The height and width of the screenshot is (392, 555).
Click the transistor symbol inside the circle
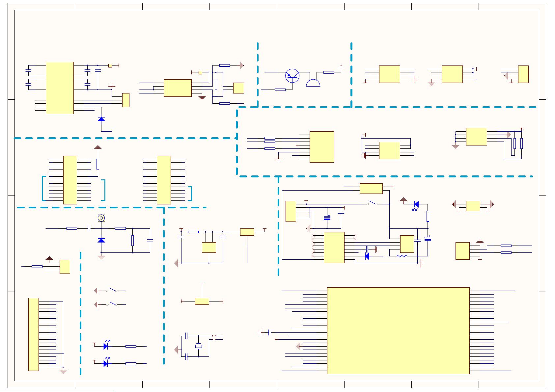[292, 76]
